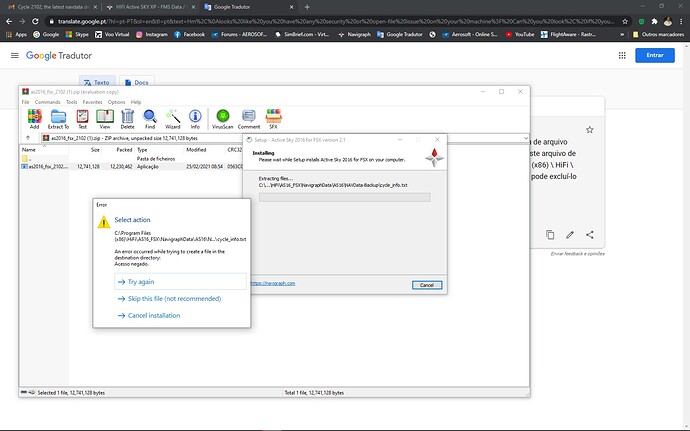The height and width of the screenshot is (431, 690).
Task: Run VirusScan from the WinRAR toolbar
Action: point(223,119)
